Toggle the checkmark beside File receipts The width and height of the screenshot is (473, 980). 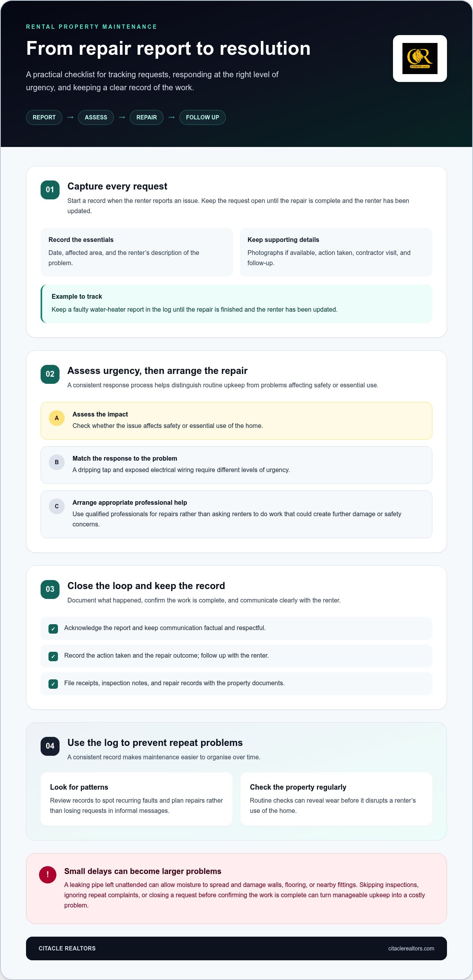pos(53,684)
